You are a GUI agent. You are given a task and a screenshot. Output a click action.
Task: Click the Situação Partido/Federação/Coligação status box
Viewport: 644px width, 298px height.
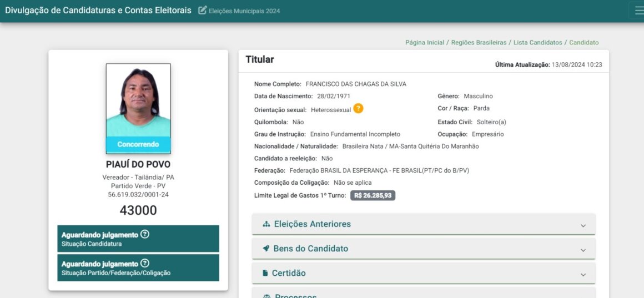(x=138, y=267)
